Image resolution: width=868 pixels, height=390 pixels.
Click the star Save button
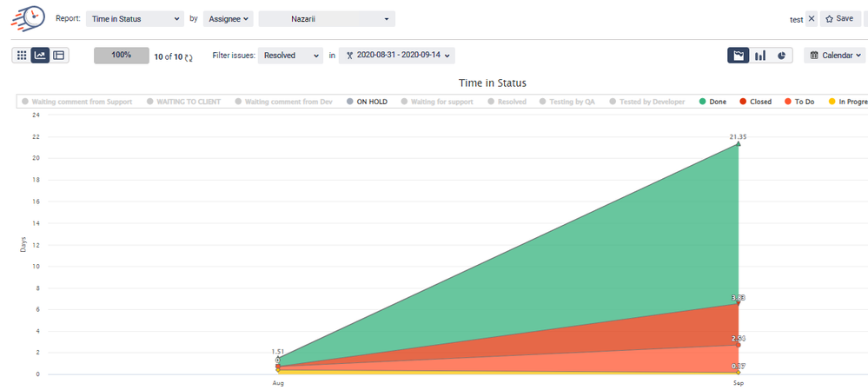(x=840, y=18)
